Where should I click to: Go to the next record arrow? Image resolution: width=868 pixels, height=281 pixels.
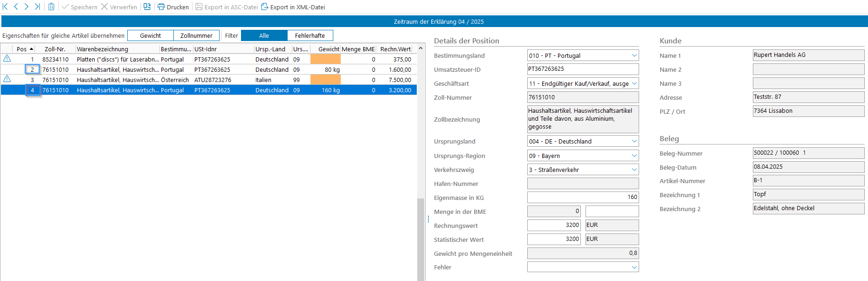[x=27, y=7]
